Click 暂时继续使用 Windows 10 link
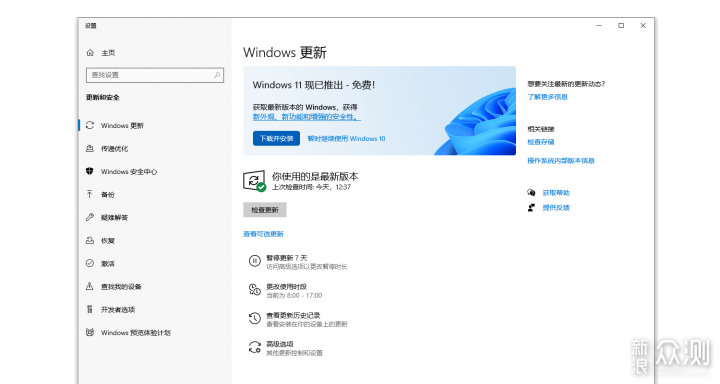The height and width of the screenshot is (384, 720). coord(347,139)
